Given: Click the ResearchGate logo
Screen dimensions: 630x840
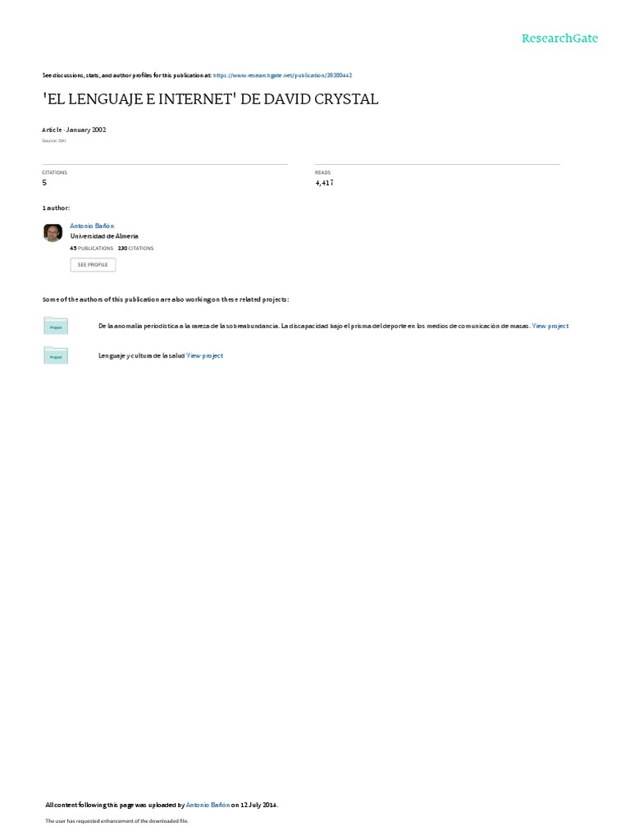Looking at the screenshot, I should (x=559, y=38).
